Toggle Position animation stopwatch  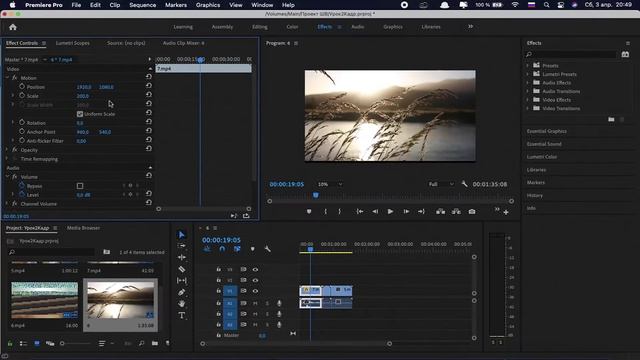pos(22,87)
